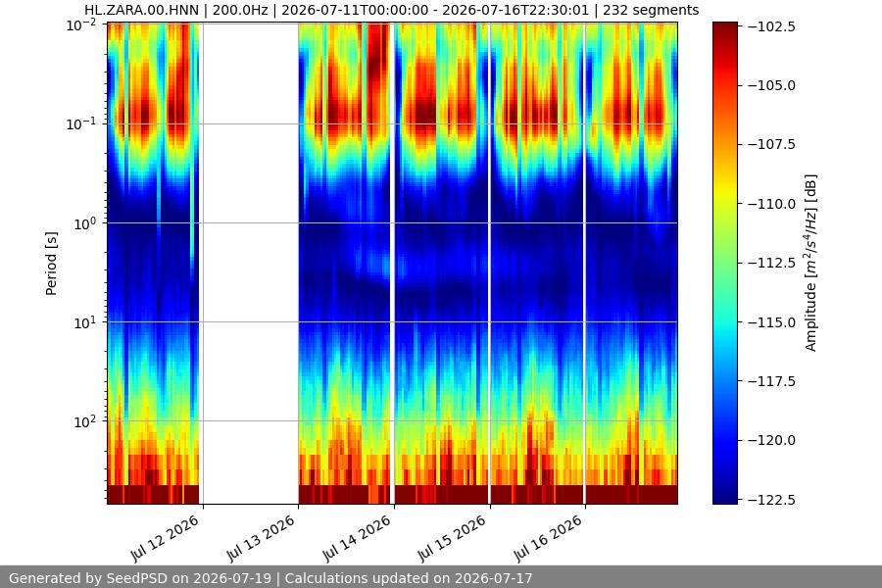The image size is (882, 588).
Task: Click the Generated by SeedPSD footer text
Action: click(270, 578)
